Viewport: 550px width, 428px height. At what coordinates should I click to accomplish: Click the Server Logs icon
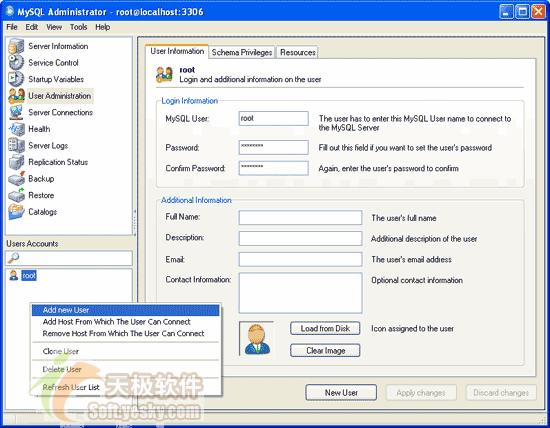point(16,146)
